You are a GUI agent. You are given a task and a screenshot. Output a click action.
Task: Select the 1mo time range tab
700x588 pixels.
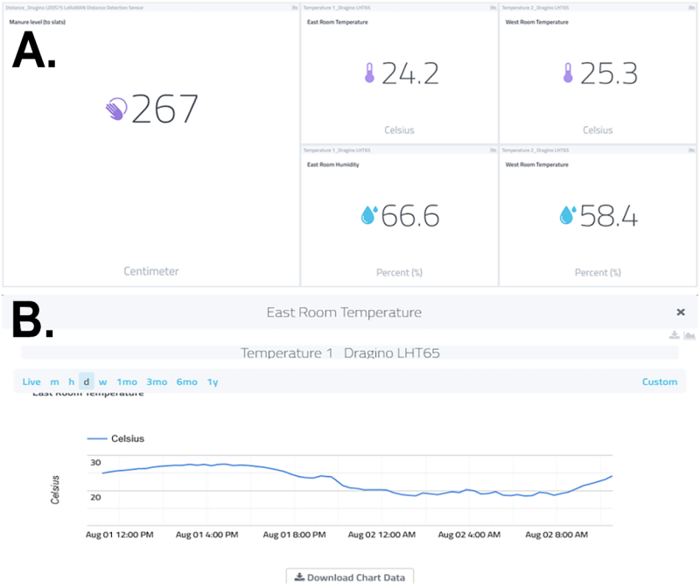tap(127, 381)
